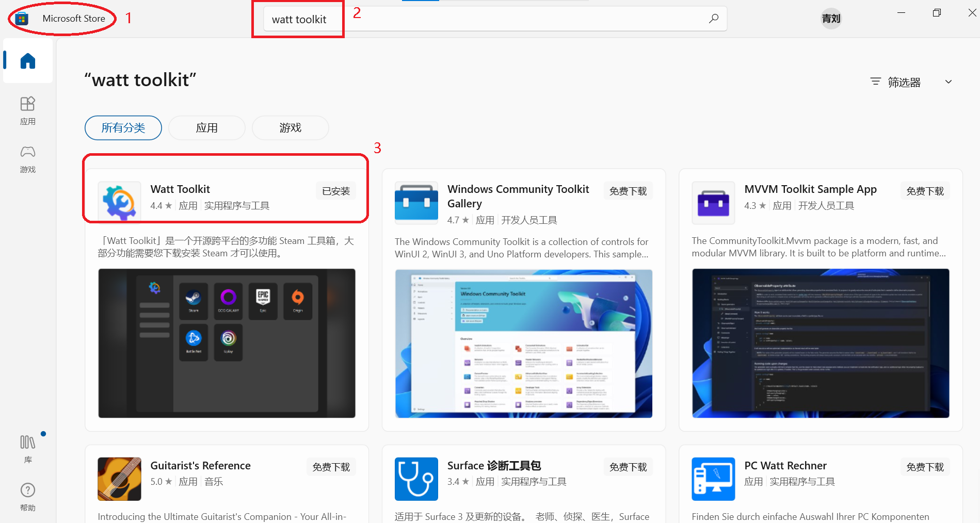Select the 所有分类 category tab

[x=123, y=128]
